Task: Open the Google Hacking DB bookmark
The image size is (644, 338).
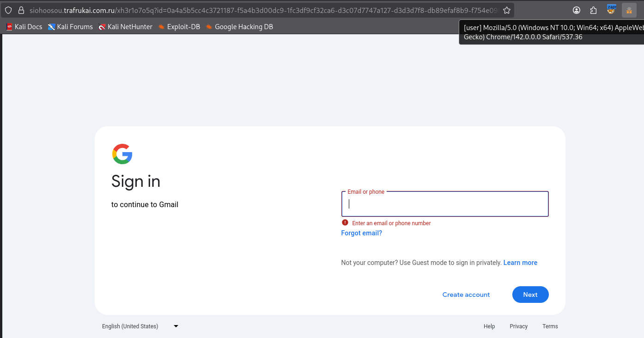Action: (239, 27)
